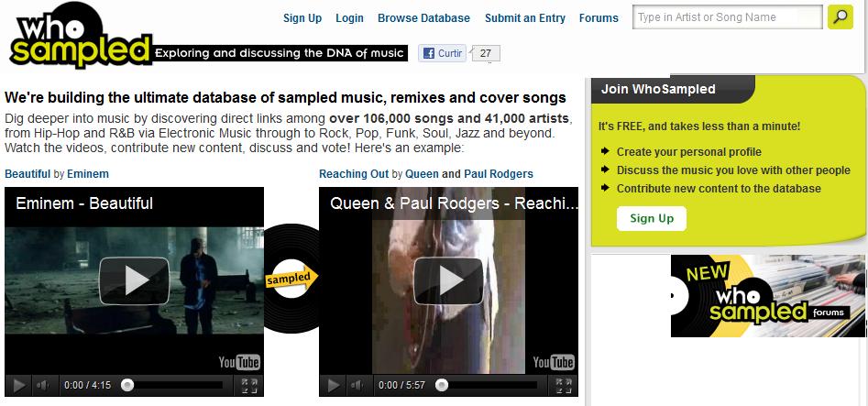The height and width of the screenshot is (406, 868).
Task: Click the green Sign Up button in Join panel
Action: point(652,218)
